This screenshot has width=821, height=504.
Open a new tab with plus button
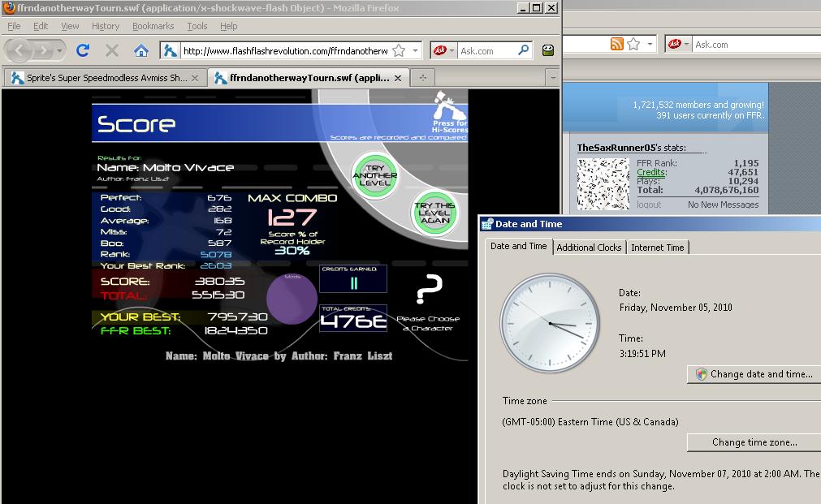pyautogui.click(x=423, y=77)
